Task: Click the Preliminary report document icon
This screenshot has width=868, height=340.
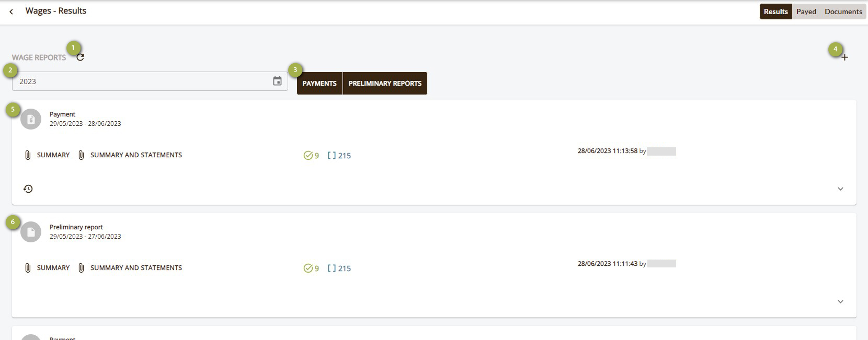Action: tap(31, 232)
